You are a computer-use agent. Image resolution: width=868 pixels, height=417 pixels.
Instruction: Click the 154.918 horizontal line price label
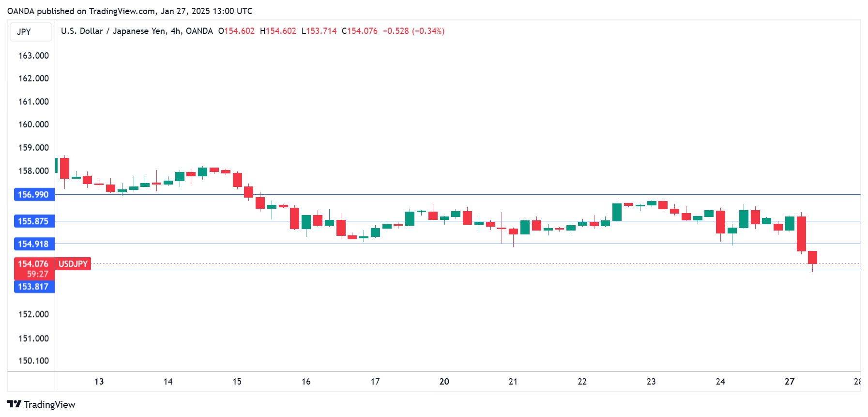pos(34,244)
